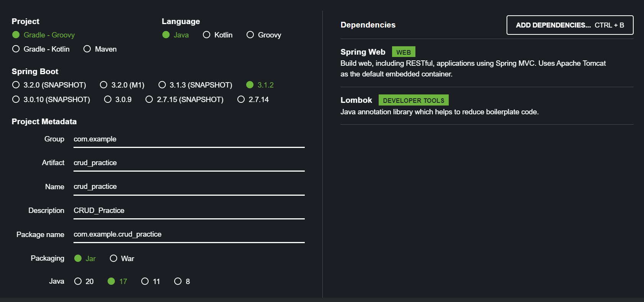Viewport: 644px width, 302px height.
Task: Click the Package name label
Action: (40, 235)
